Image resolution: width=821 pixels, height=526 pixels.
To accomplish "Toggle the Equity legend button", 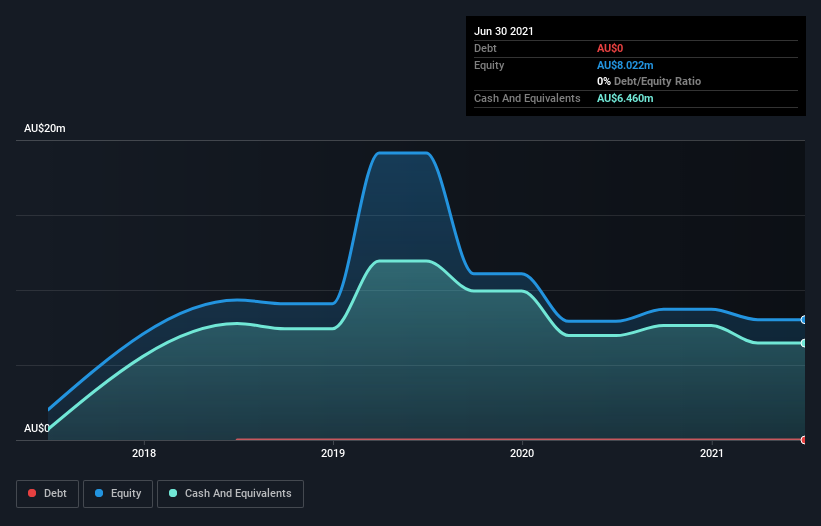I will [118, 494].
